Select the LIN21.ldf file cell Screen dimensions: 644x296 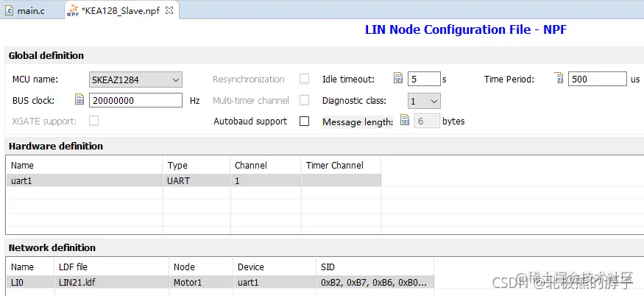point(111,282)
